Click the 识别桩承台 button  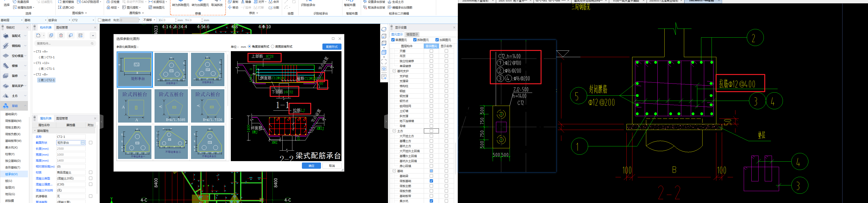click(308, 3)
